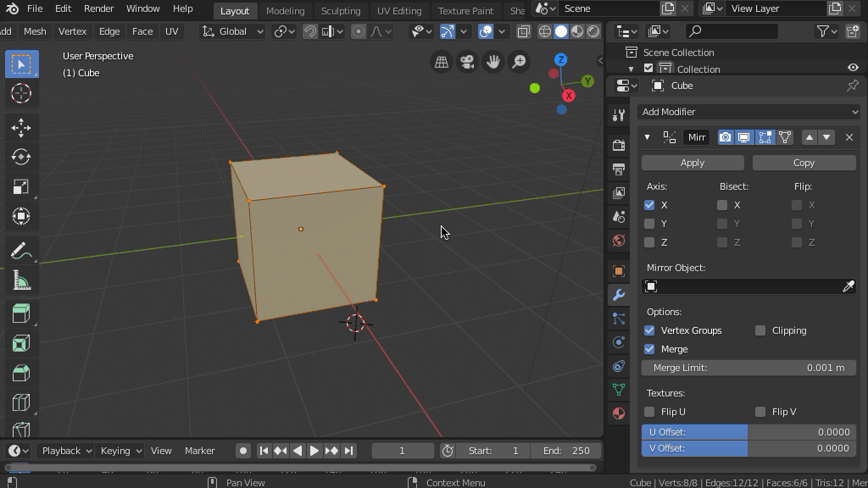Open the Modifiers wrench tab

619,295
